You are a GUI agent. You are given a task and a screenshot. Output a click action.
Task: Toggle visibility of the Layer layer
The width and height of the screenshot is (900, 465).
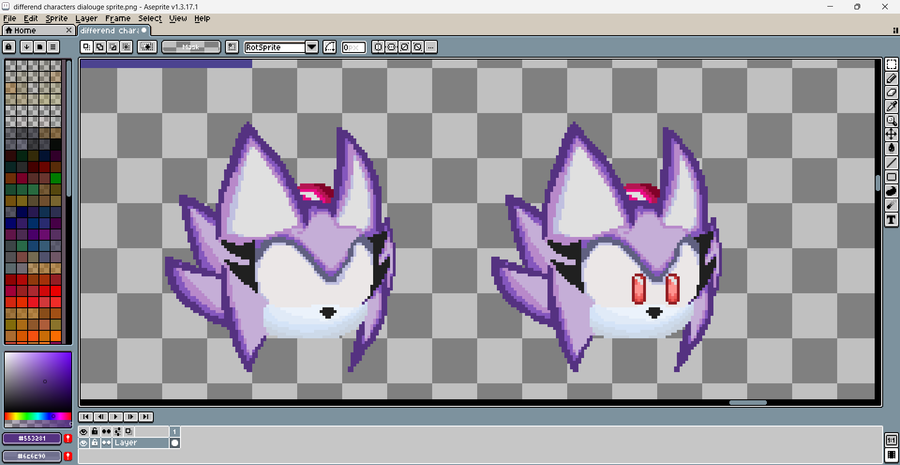click(84, 443)
